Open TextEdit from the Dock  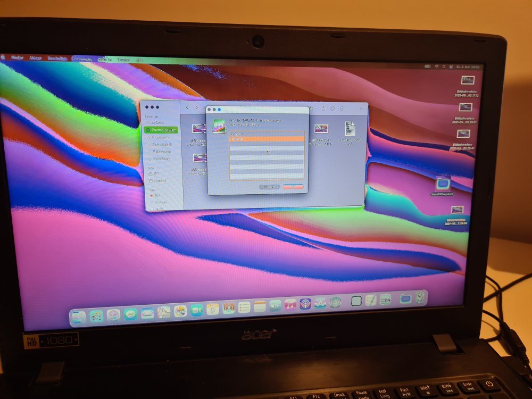[x=370, y=300]
